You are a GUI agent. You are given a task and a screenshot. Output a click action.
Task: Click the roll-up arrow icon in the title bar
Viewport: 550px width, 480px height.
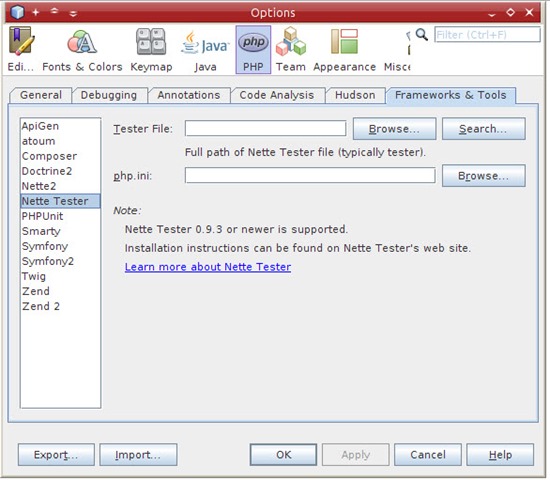pos(54,11)
